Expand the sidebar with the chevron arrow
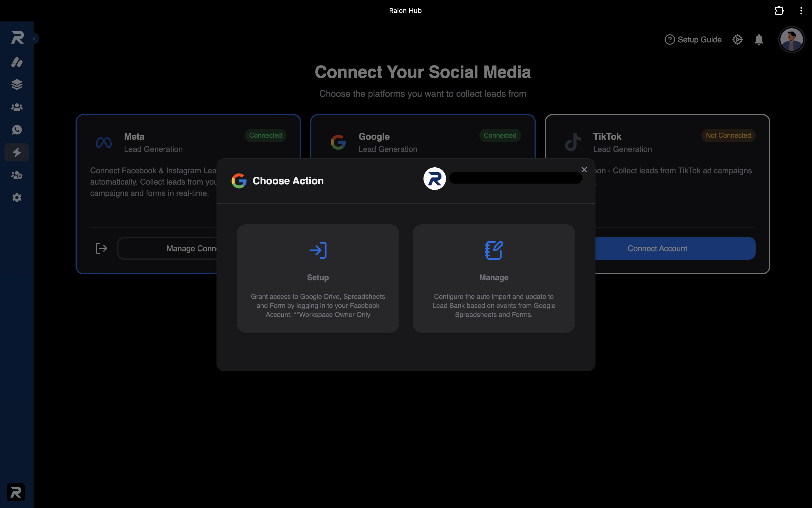 click(x=34, y=38)
